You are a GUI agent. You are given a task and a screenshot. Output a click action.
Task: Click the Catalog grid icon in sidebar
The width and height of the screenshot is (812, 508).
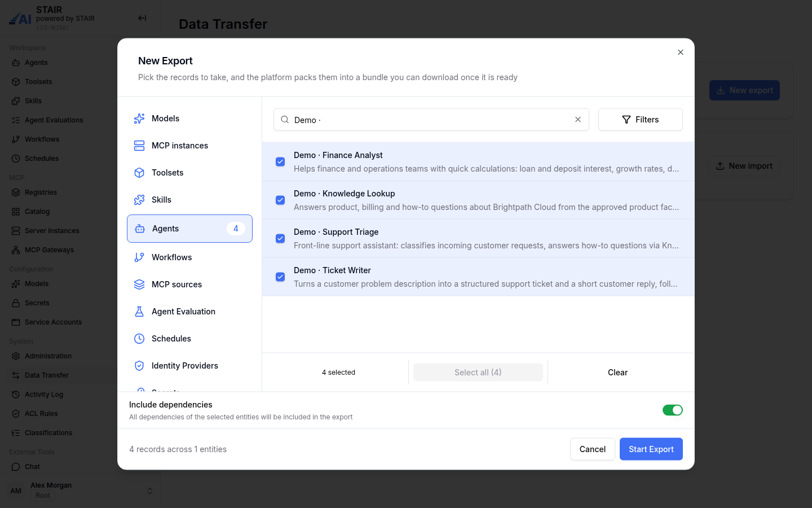pos(16,212)
